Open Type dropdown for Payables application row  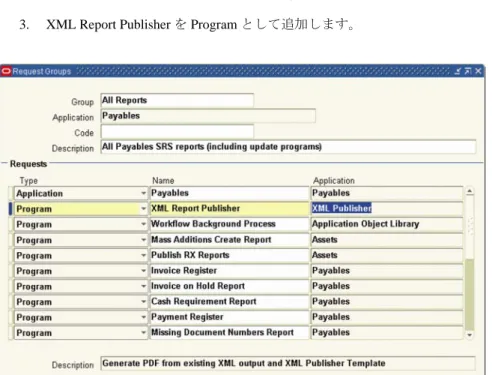[143, 193]
